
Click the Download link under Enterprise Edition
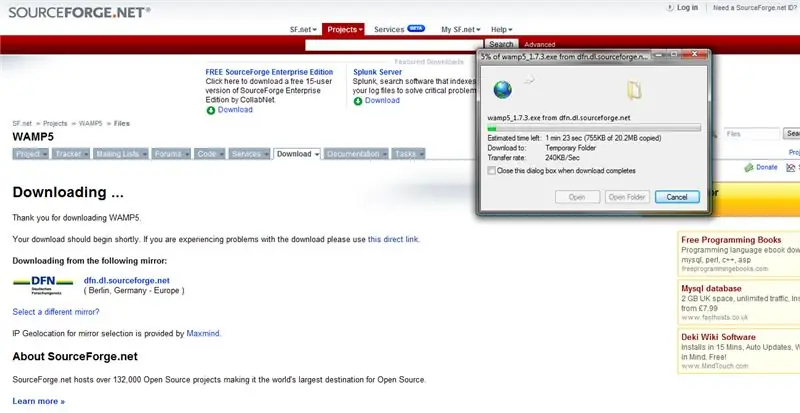(235, 110)
